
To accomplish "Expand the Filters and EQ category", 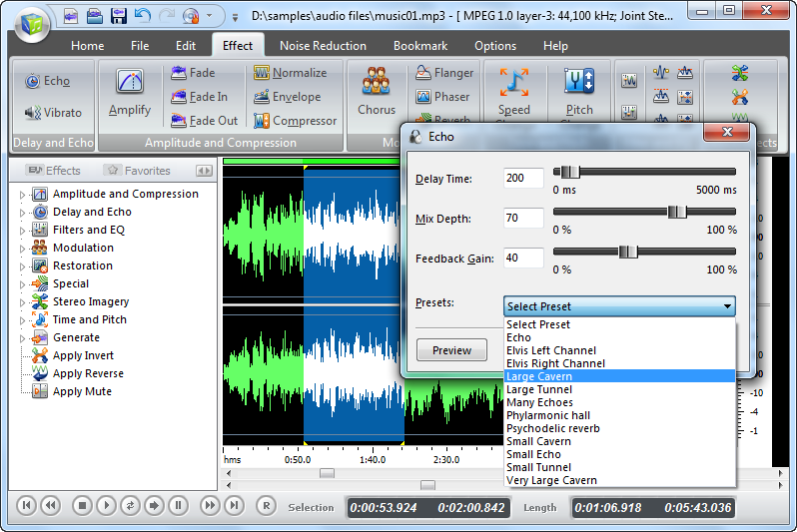I will coord(22,231).
